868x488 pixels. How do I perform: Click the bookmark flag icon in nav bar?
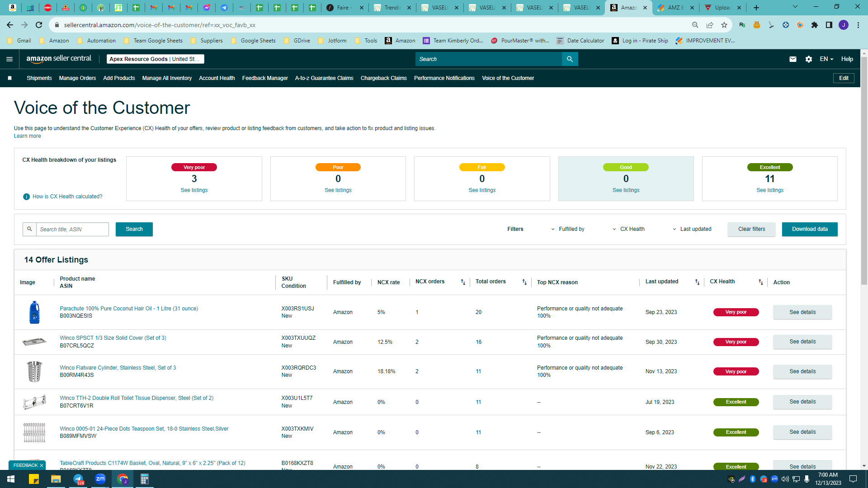pyautogui.click(x=9, y=78)
